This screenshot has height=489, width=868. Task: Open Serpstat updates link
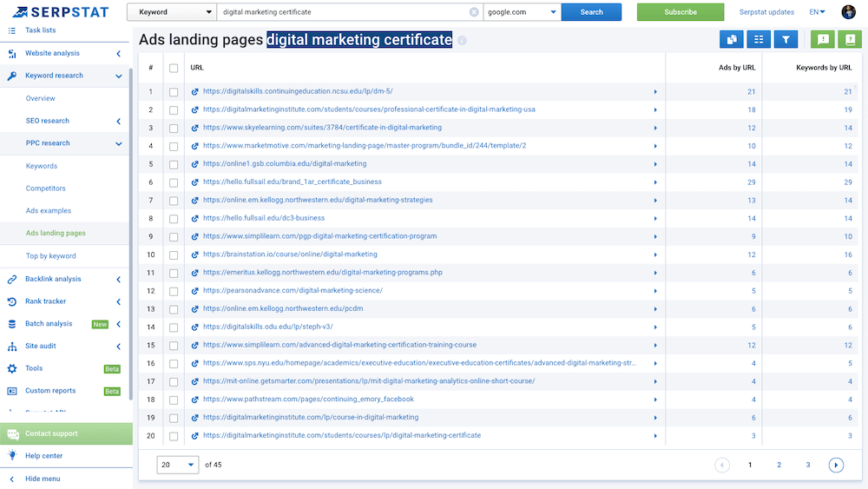[766, 12]
